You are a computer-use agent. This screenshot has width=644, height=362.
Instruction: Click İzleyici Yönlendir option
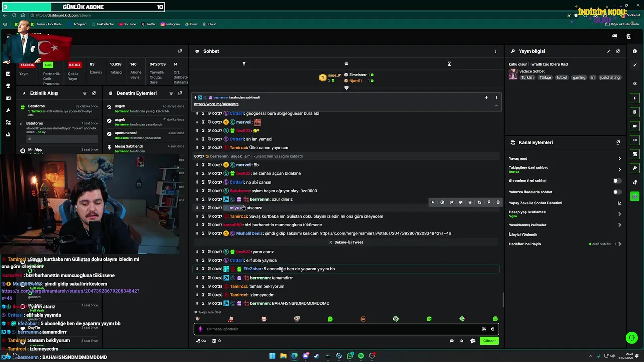tap(523, 234)
